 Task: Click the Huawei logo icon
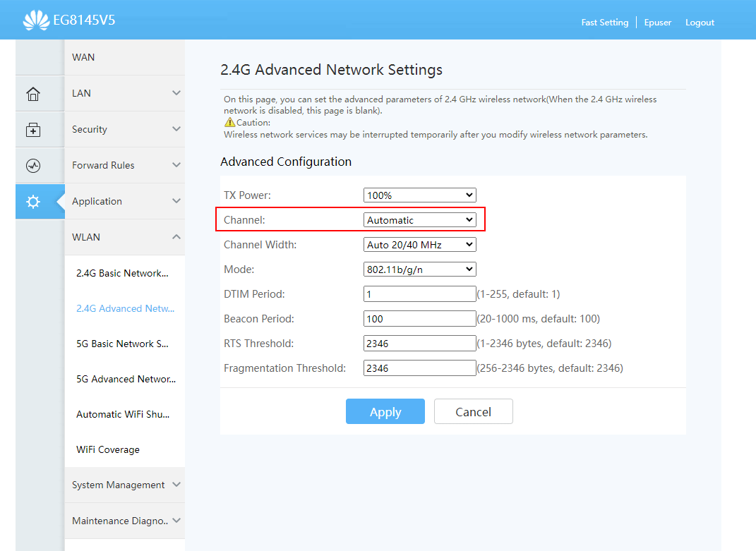click(x=36, y=20)
